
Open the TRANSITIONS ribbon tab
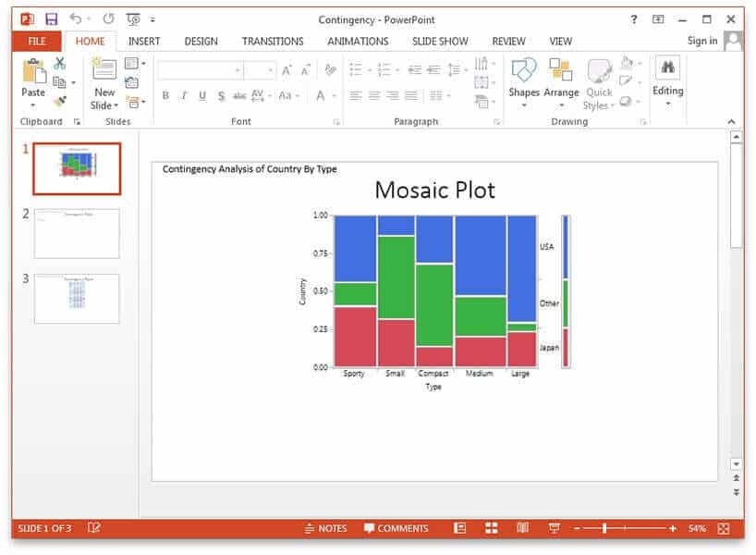coord(273,41)
